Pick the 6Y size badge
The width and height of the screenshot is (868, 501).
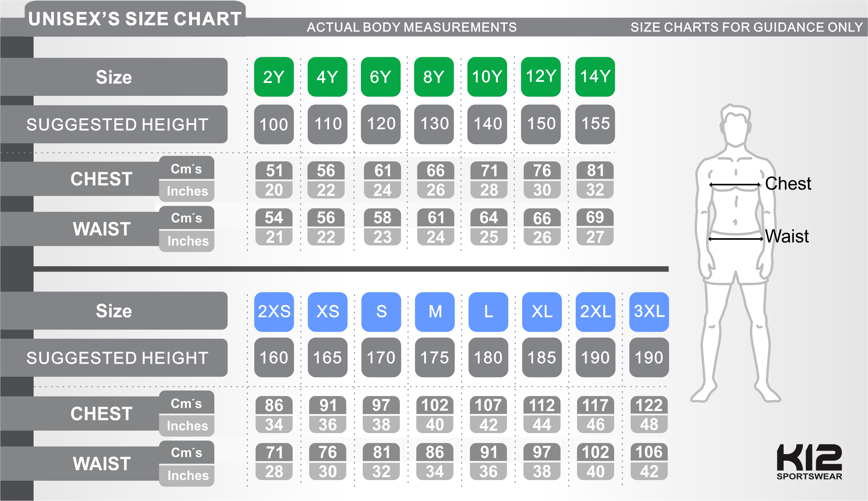pyautogui.click(x=381, y=77)
